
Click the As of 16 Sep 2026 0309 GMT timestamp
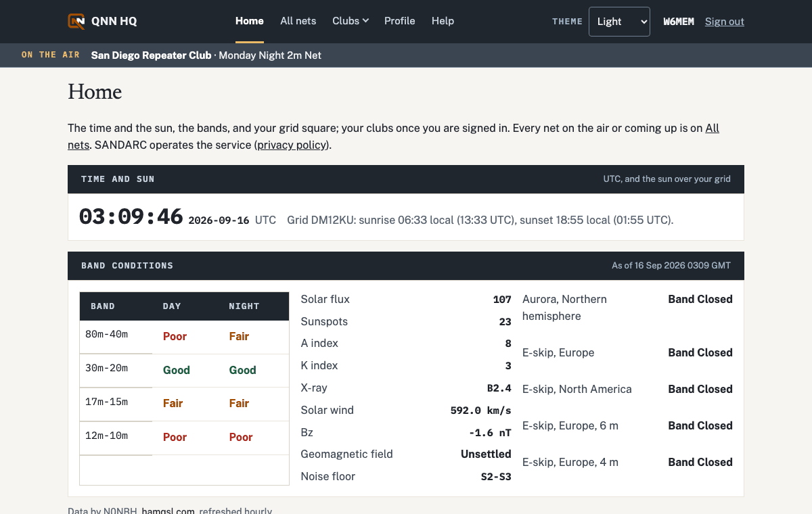pyautogui.click(x=671, y=266)
